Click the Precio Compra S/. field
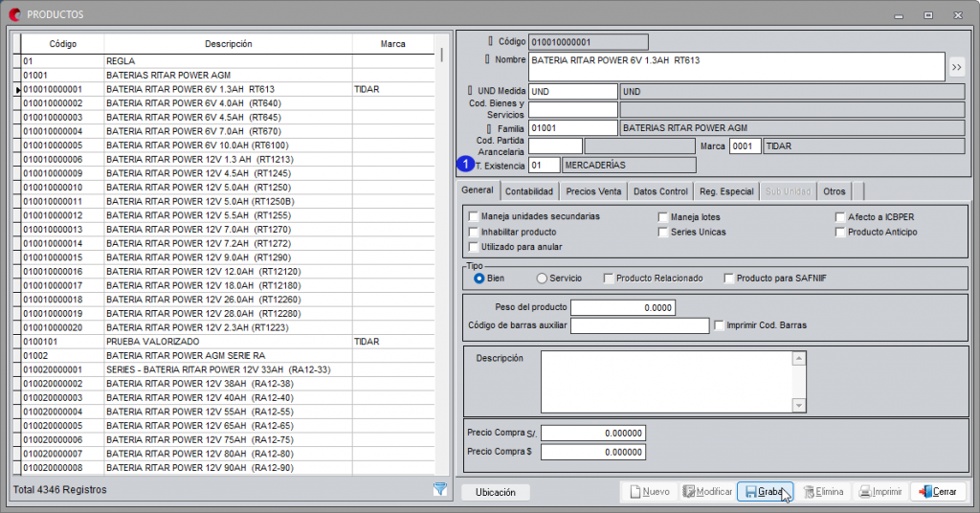This screenshot has width=980, height=513. [593, 433]
